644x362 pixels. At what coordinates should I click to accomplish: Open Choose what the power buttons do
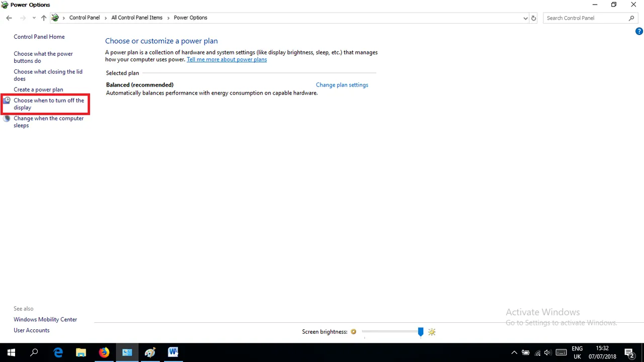tap(43, 57)
